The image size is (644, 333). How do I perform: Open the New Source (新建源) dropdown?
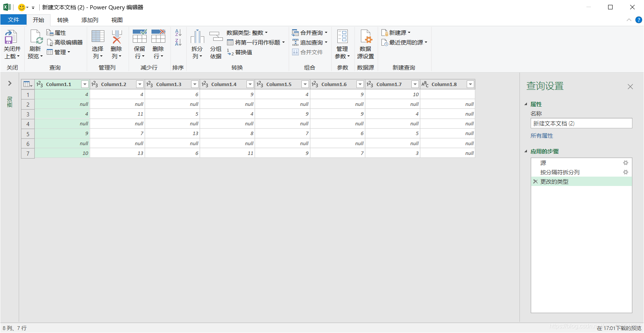[396, 33]
